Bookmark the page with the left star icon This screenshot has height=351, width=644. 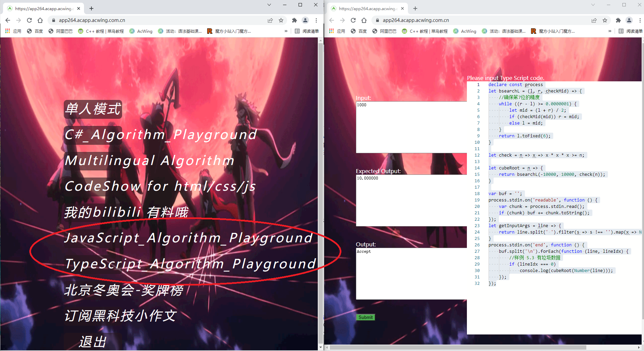(281, 20)
